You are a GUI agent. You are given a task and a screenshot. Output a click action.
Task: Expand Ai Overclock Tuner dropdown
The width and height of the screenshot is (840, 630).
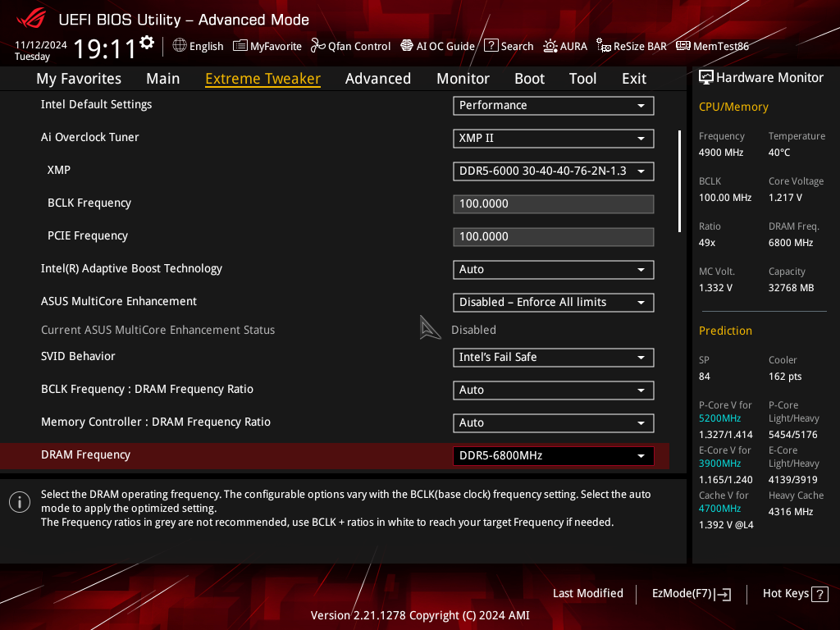coord(554,138)
